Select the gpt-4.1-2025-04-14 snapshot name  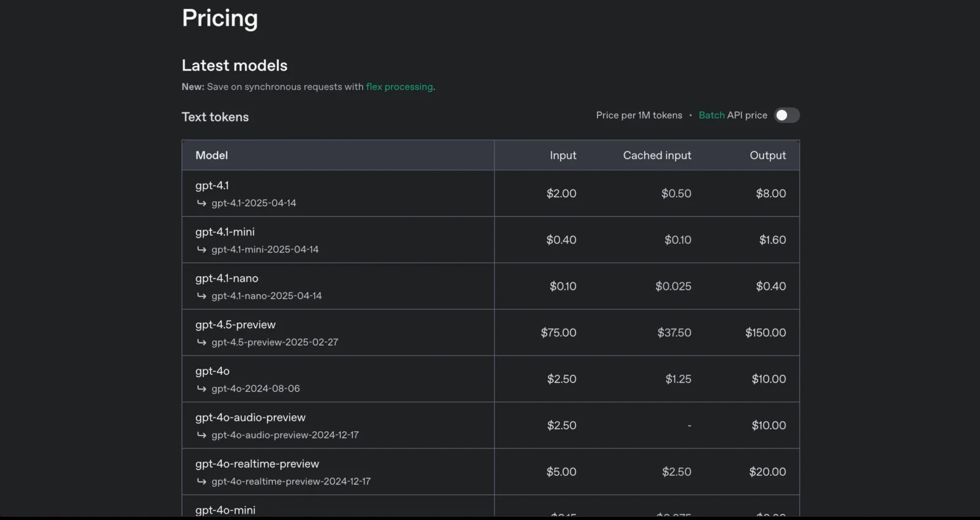tap(254, 203)
